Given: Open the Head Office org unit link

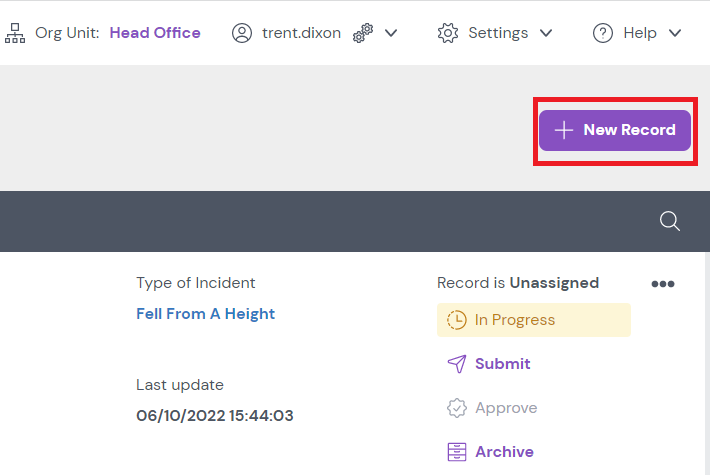Looking at the screenshot, I should pos(155,33).
